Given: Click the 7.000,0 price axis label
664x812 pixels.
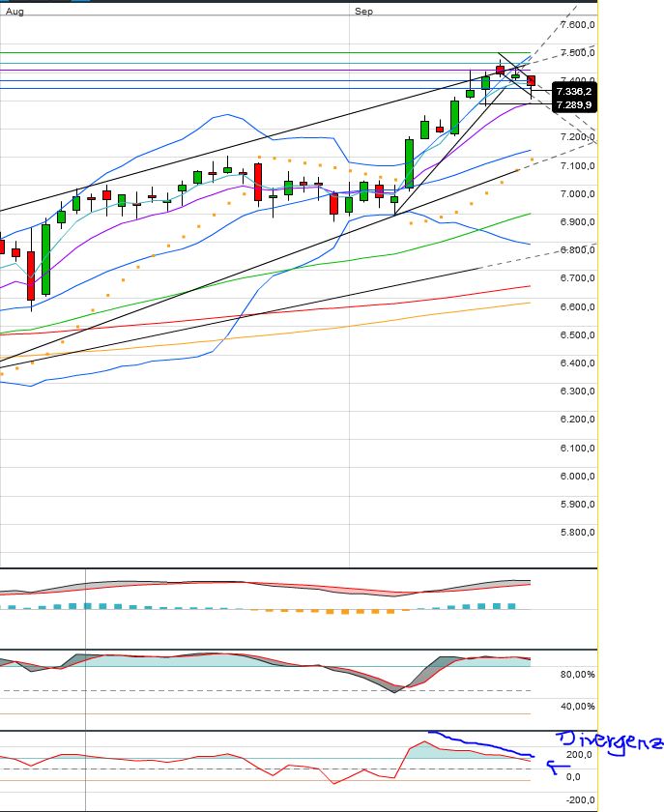Looking at the screenshot, I should [x=578, y=193].
